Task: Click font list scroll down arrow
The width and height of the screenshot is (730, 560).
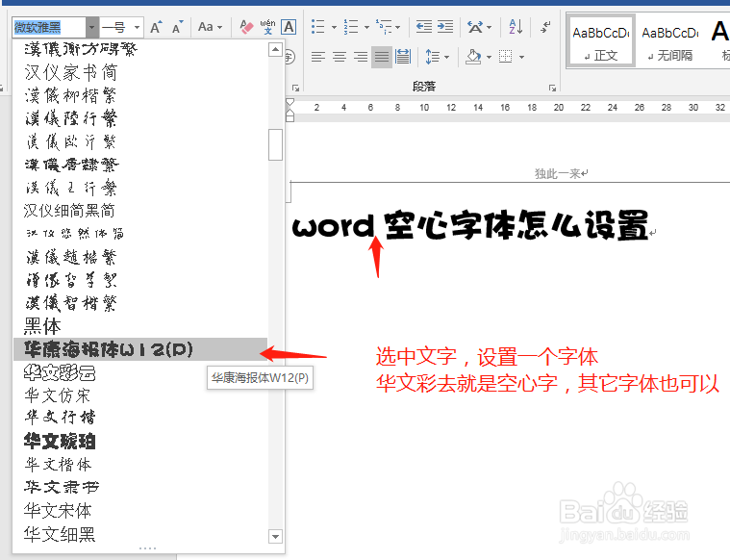Action: (276, 537)
